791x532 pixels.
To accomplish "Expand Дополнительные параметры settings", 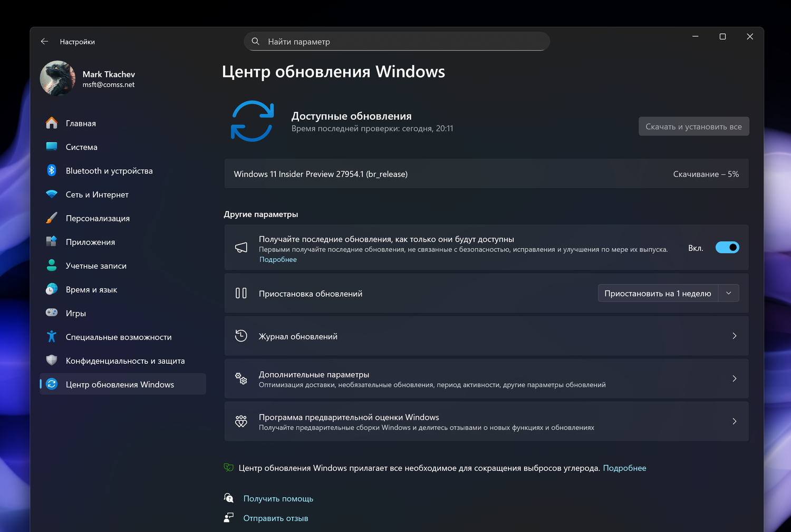I will [x=486, y=378].
